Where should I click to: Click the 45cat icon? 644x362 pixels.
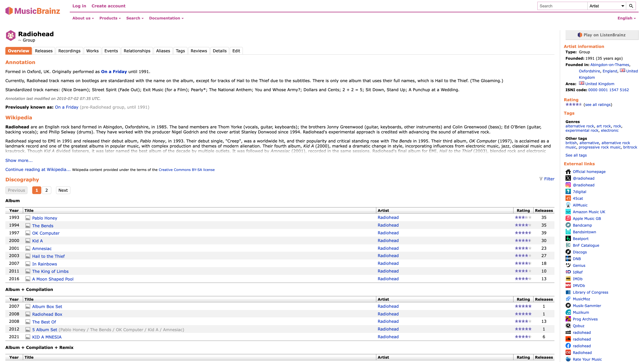(x=568, y=198)
